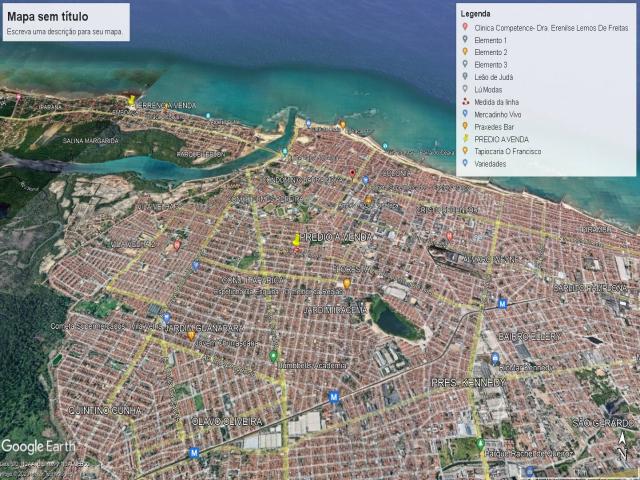Click legend icon for Elemento 1
The image size is (640, 480).
point(465,39)
